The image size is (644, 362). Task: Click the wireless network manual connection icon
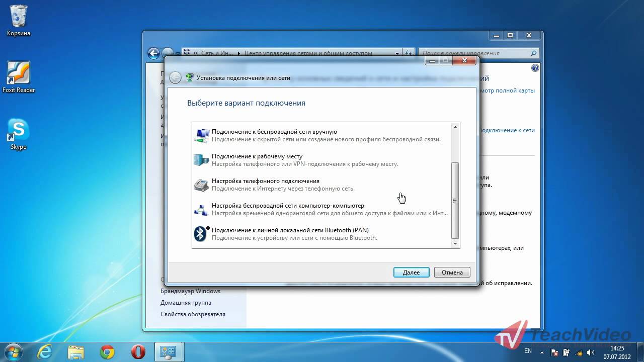(202, 136)
